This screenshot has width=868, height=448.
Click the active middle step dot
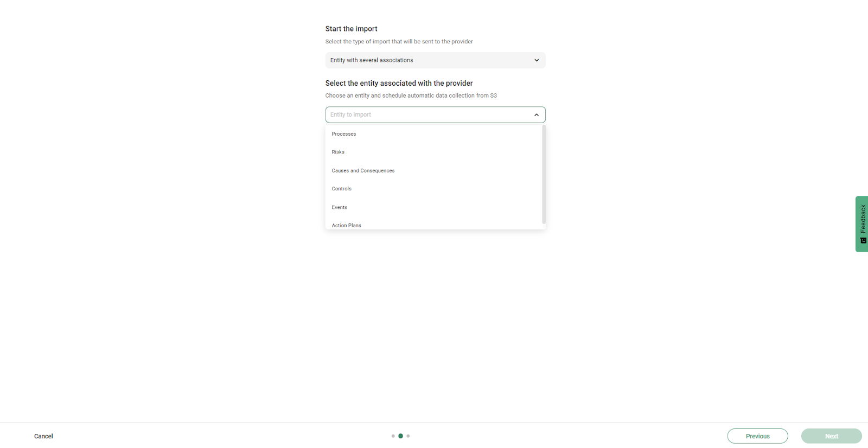tap(401, 436)
